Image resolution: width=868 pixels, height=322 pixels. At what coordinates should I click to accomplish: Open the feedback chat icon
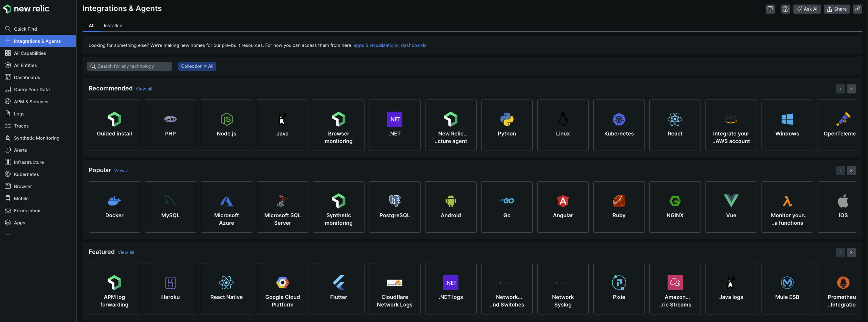click(x=770, y=9)
